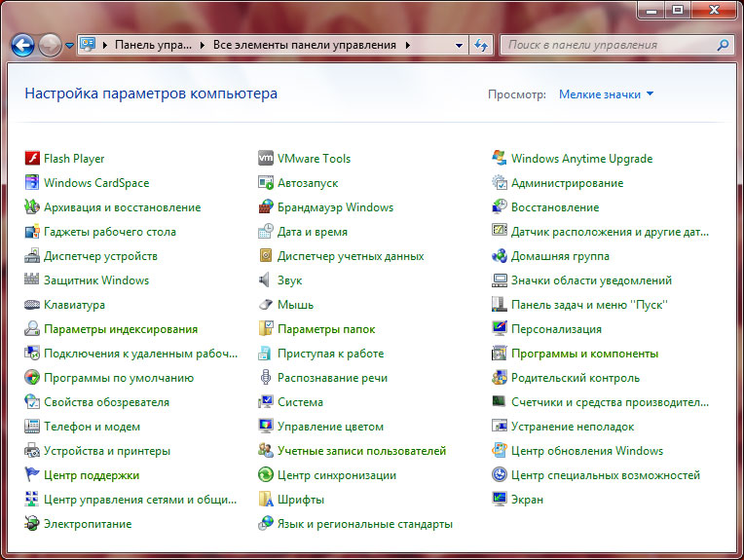The height and width of the screenshot is (560, 744).
Task: Open Учетные записи пользователей link
Action: [x=361, y=451]
